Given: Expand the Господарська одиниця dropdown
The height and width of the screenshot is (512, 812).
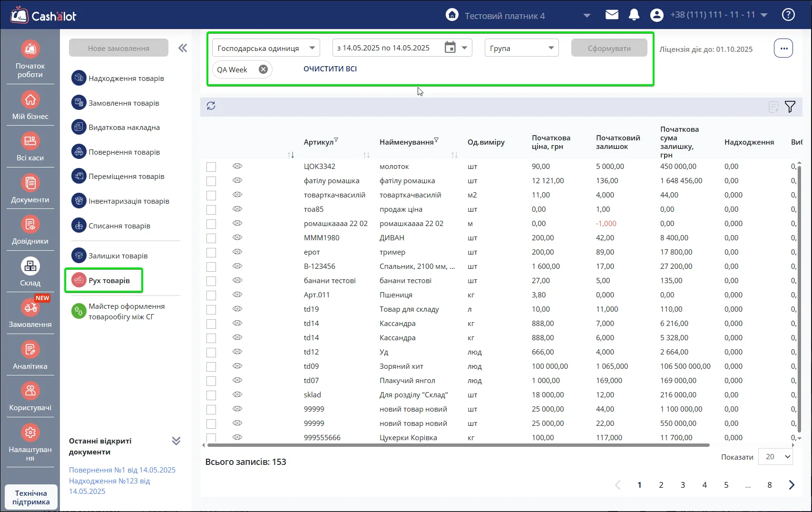Looking at the screenshot, I should 266,48.
